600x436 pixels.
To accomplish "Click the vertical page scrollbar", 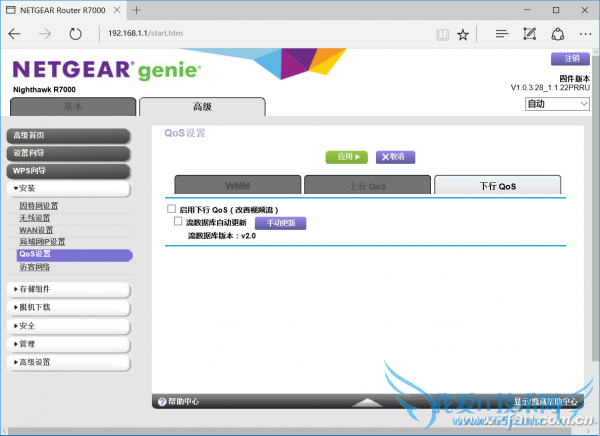I will pyautogui.click(x=596, y=207).
